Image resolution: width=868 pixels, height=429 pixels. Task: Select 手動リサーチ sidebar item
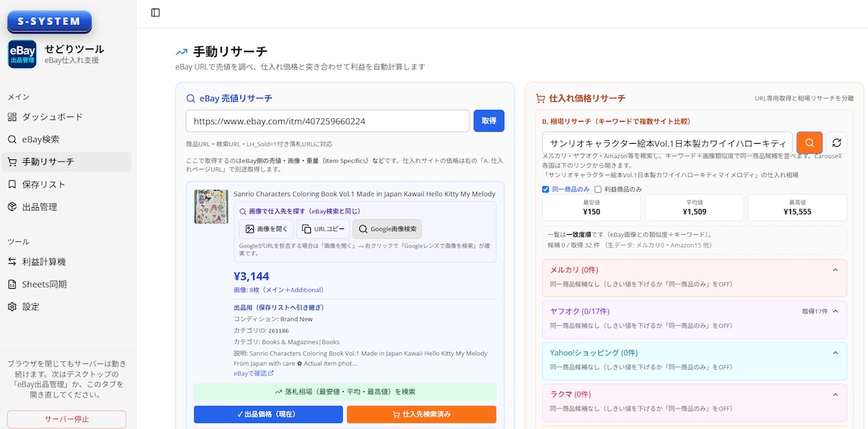tap(66, 161)
